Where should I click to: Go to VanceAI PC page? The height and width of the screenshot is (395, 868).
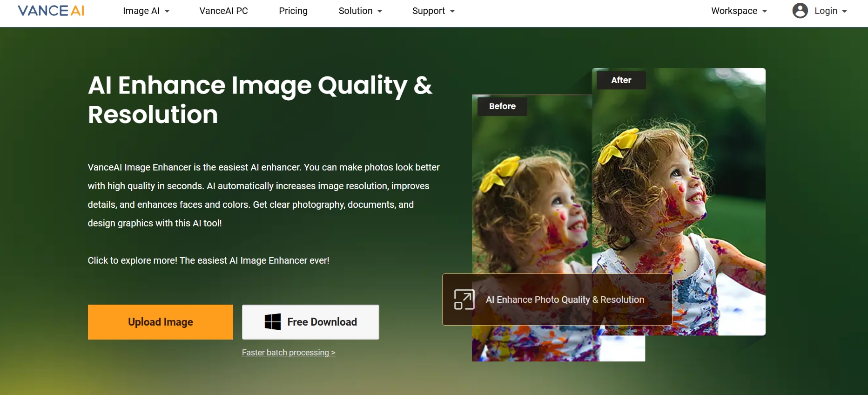223,11
